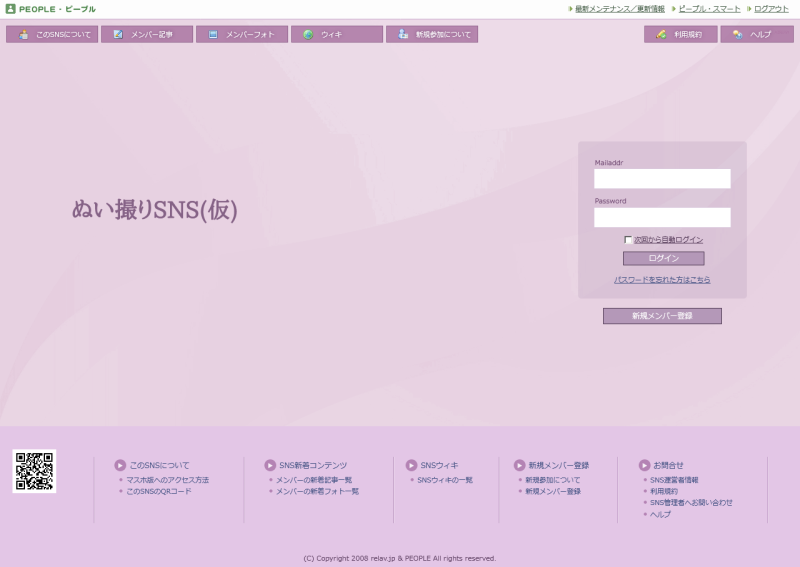The height and width of the screenshot is (567, 800).
Task: Focus the Password input field
Action: 662,218
